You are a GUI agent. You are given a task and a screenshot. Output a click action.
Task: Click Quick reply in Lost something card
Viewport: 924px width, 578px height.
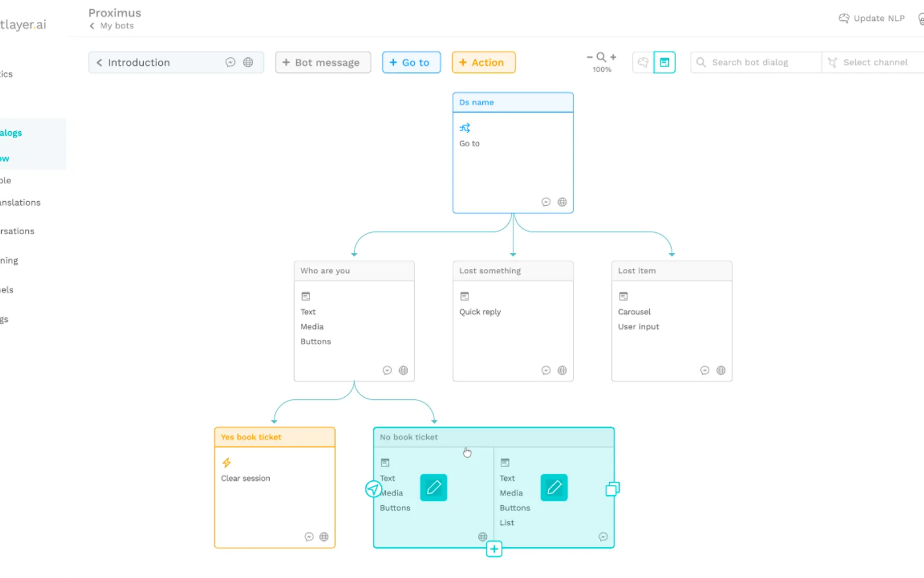click(480, 312)
